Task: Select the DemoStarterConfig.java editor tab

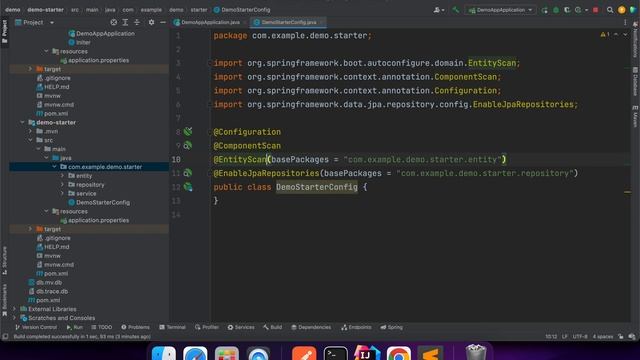Action: pos(289,22)
